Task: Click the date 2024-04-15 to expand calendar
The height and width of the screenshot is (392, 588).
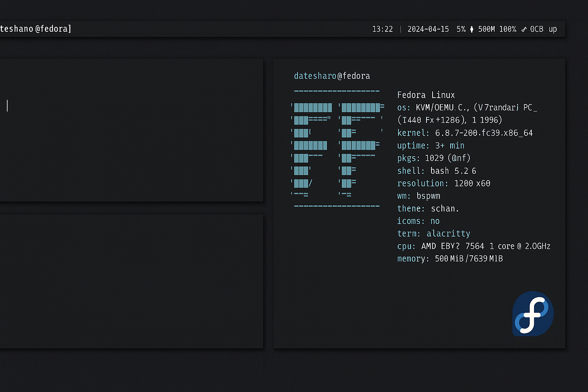Action: tap(428, 29)
